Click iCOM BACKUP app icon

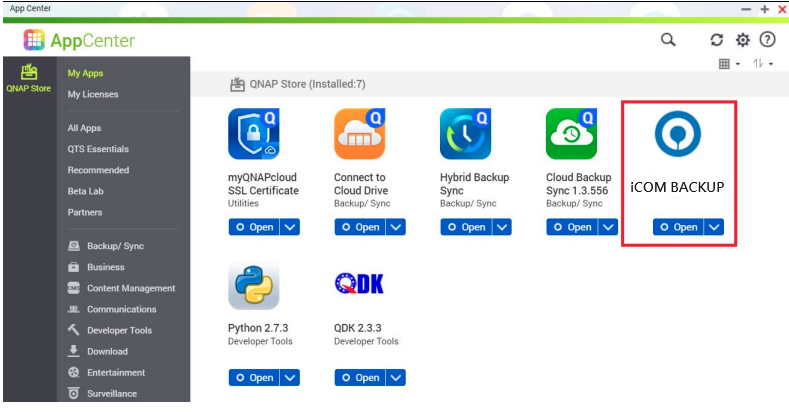(678, 134)
